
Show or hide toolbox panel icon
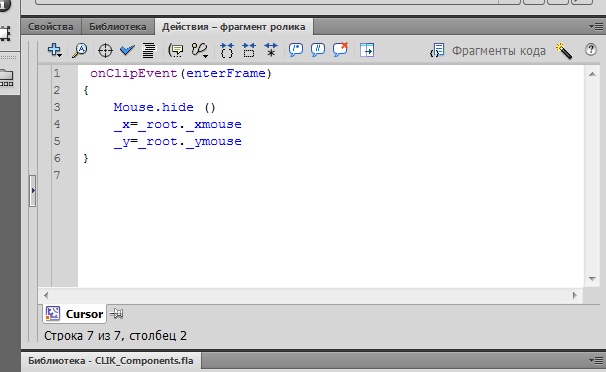367,50
